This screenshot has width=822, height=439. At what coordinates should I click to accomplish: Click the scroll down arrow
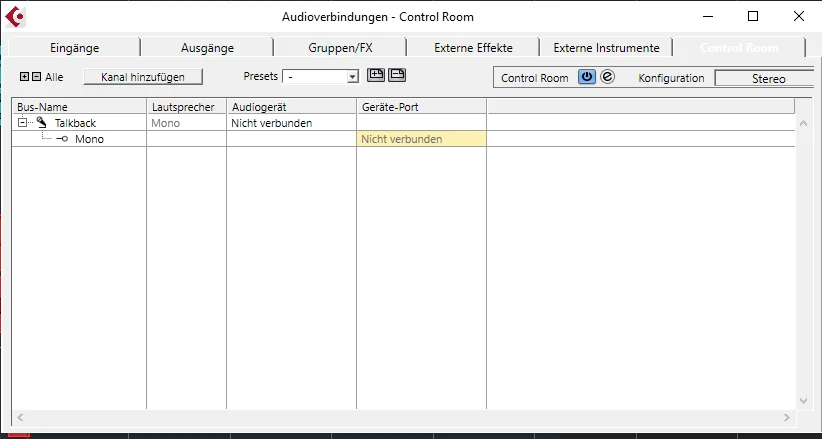click(x=803, y=401)
